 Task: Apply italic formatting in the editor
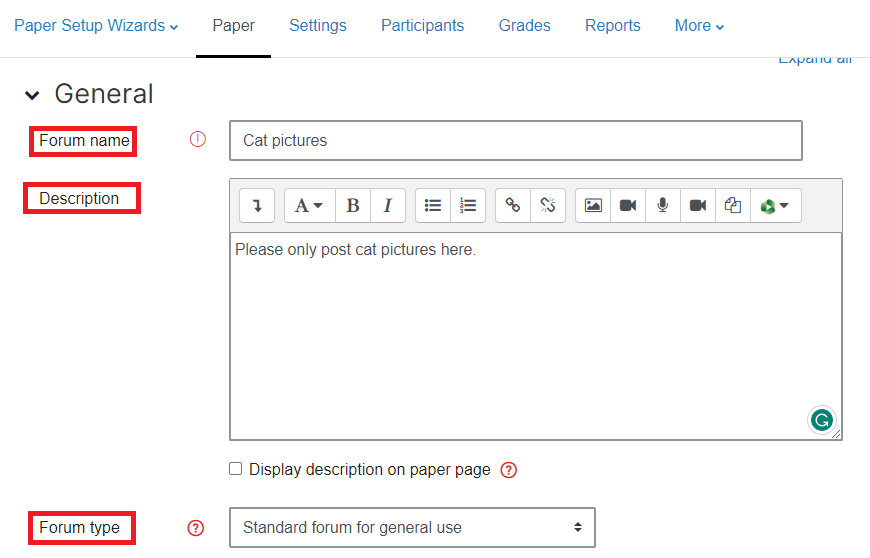click(387, 205)
